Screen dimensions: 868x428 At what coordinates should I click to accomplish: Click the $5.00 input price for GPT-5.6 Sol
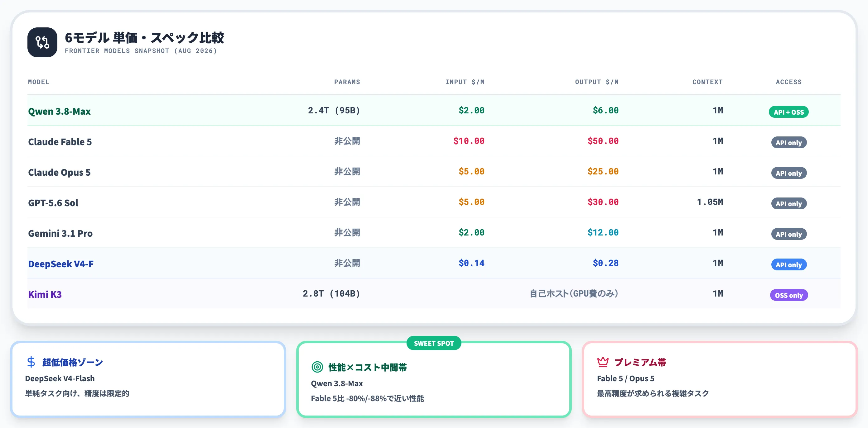click(x=471, y=202)
